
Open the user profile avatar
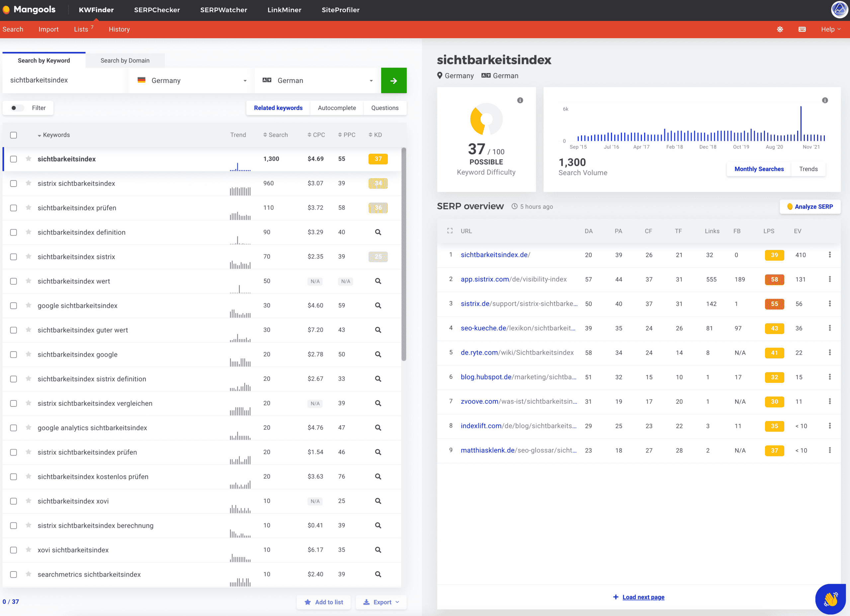[839, 9]
